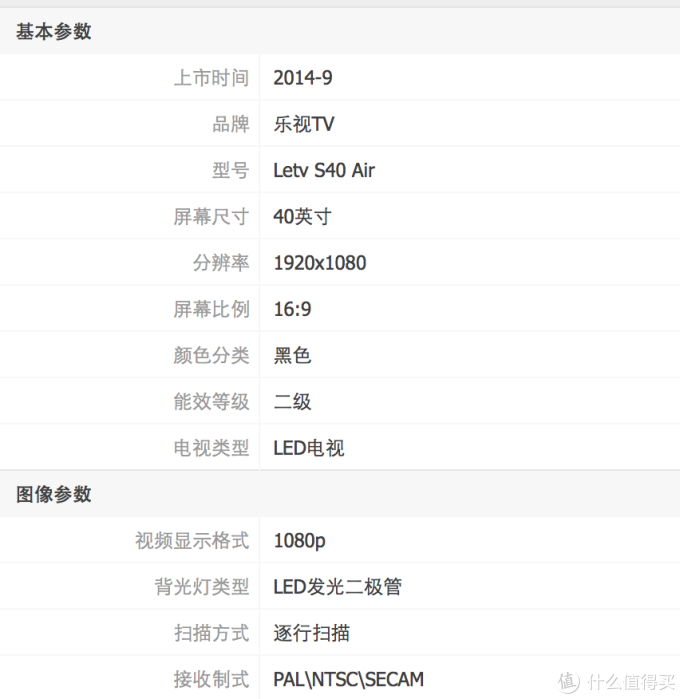
Task: Click the model value Letv S40 Air
Action: (x=324, y=170)
